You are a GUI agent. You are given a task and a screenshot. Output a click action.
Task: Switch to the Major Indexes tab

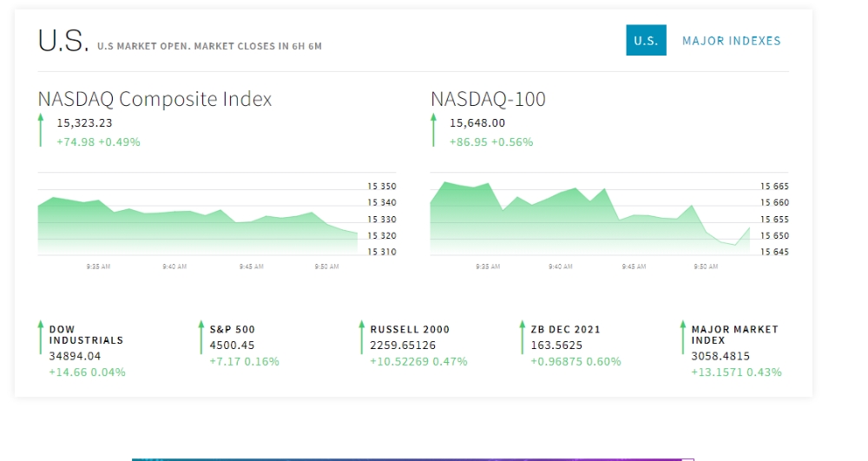(731, 41)
